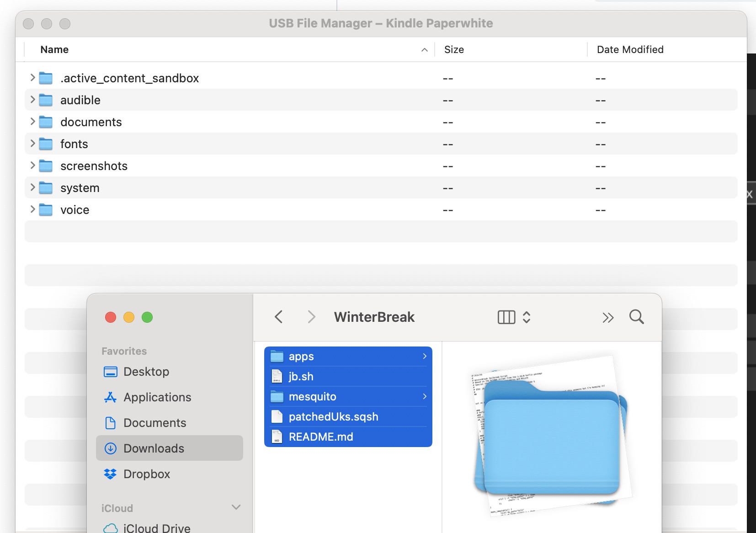Screen dimensions: 756x533
Task: Select the fonts folder name
Action: pyautogui.click(x=74, y=144)
